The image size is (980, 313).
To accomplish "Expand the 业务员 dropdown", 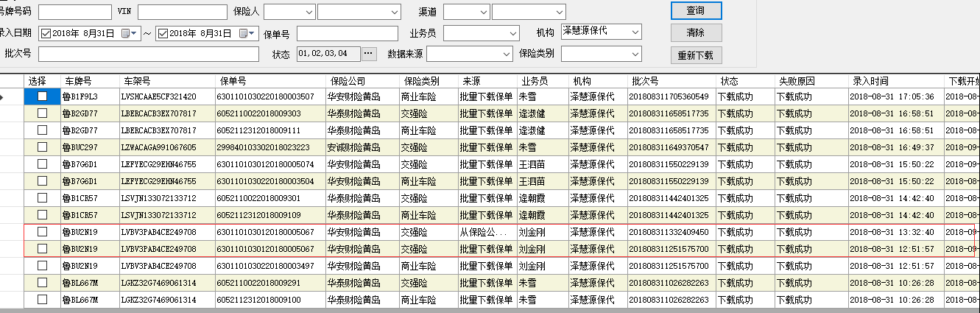I will [x=481, y=33].
